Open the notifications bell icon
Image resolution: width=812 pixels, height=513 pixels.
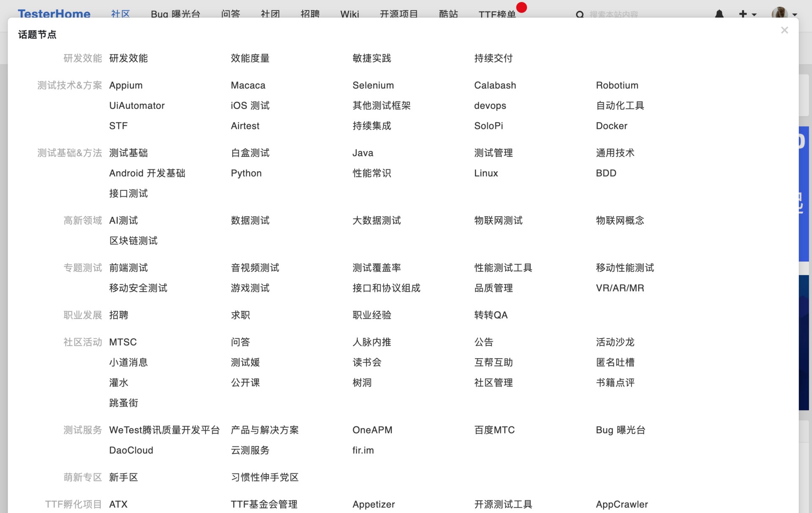click(719, 14)
